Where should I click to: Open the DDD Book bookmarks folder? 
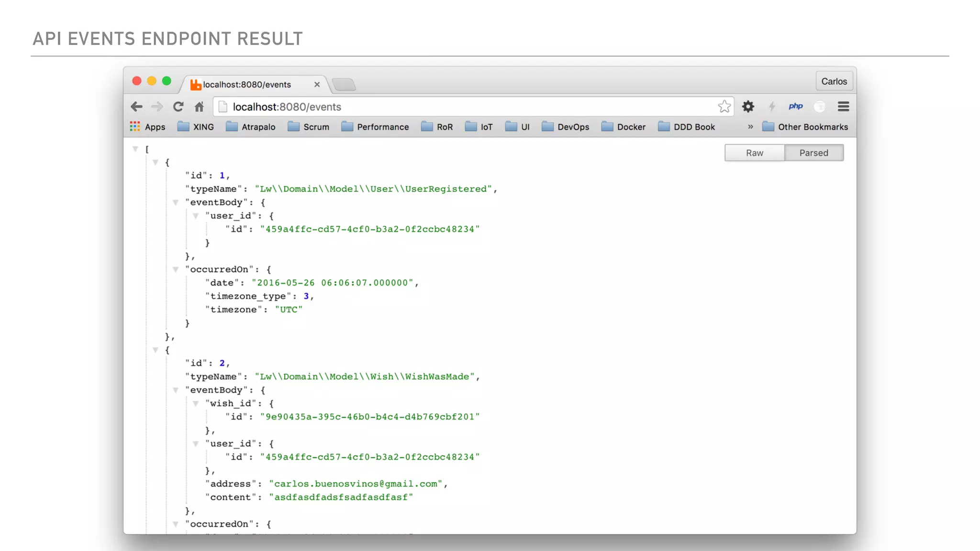click(687, 127)
